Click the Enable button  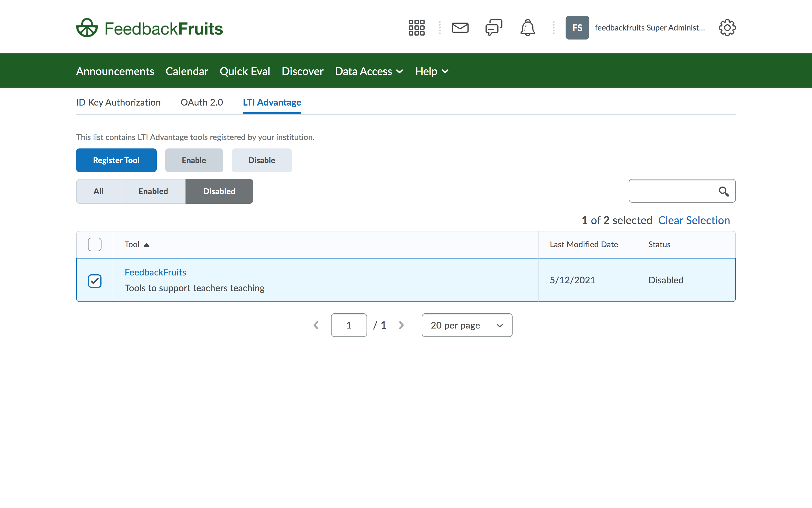194,160
